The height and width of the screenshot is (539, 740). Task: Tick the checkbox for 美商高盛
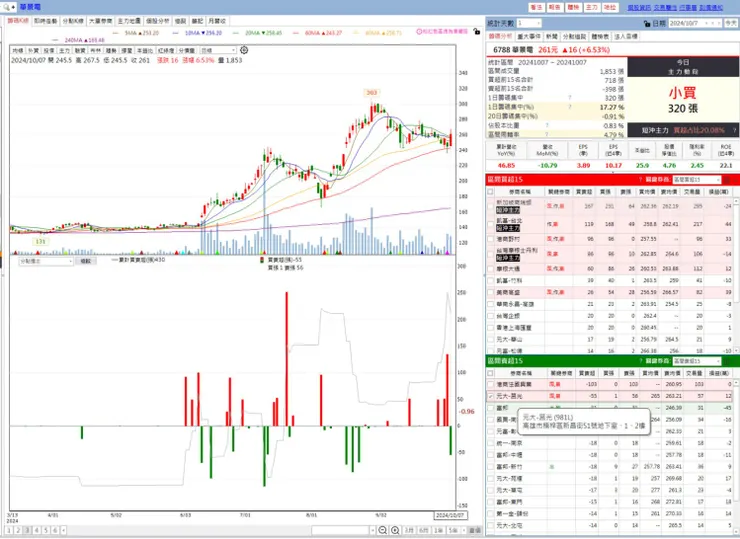(491, 293)
